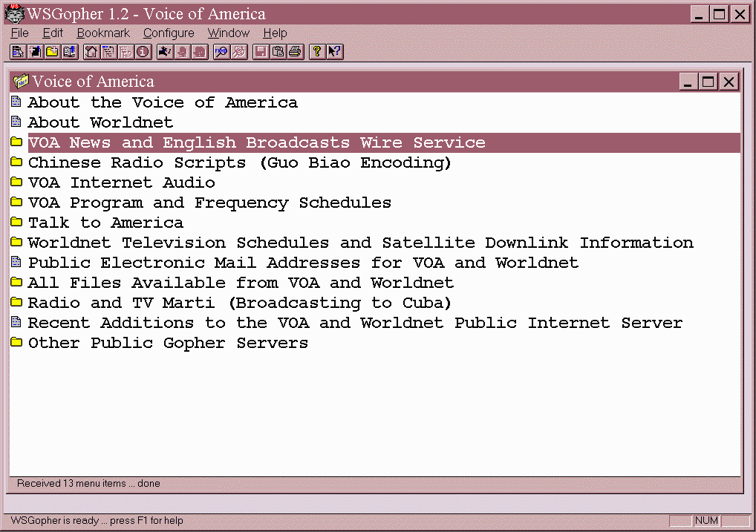Click the greyed-out directory tree icon
This screenshot has height=532, width=756.
click(126, 51)
